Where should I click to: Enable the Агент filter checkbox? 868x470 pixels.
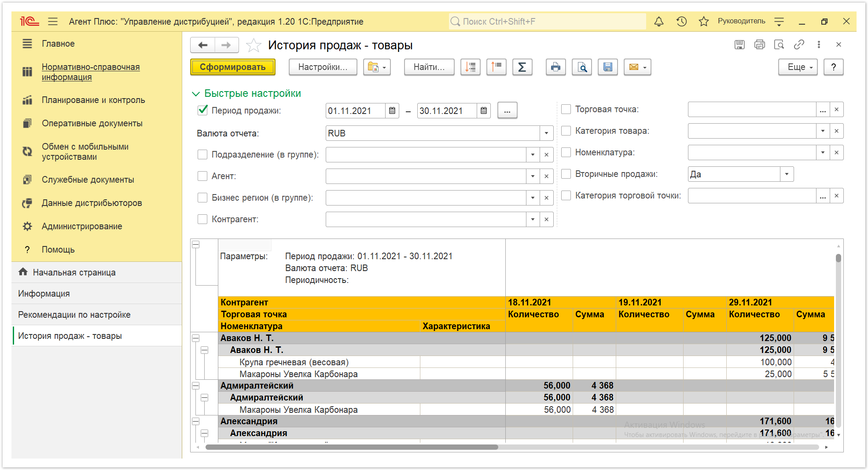pyautogui.click(x=202, y=176)
